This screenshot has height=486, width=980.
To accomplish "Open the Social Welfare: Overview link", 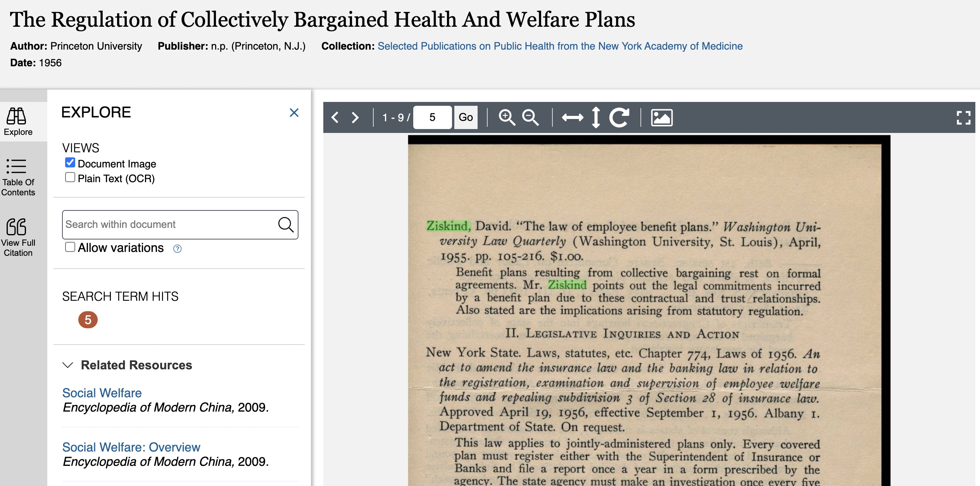I will tap(131, 447).
